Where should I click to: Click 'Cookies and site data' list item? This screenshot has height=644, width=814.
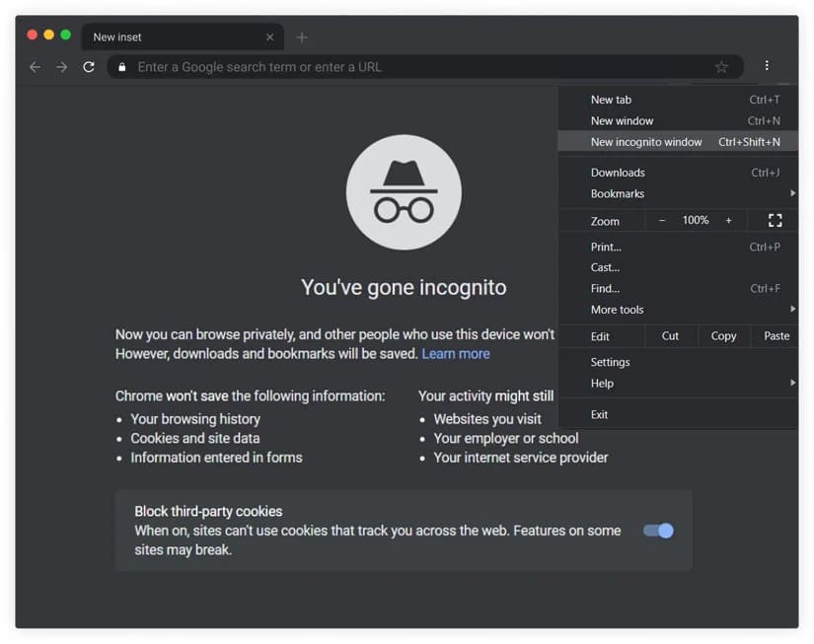[195, 439]
